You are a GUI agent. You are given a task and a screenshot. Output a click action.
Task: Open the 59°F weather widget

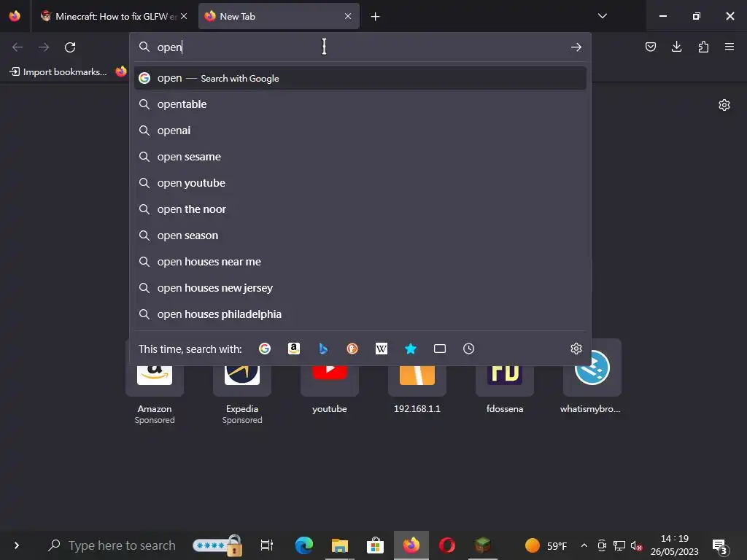(546, 545)
